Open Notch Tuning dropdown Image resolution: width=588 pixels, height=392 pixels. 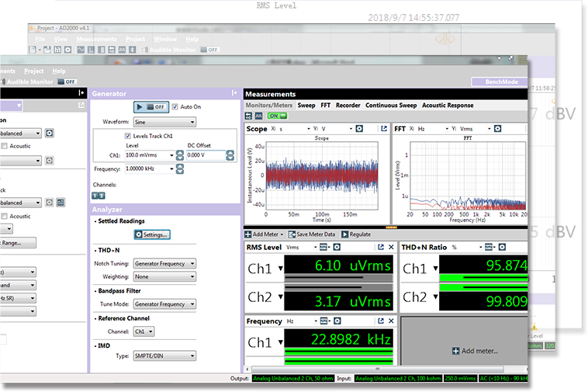(x=164, y=264)
